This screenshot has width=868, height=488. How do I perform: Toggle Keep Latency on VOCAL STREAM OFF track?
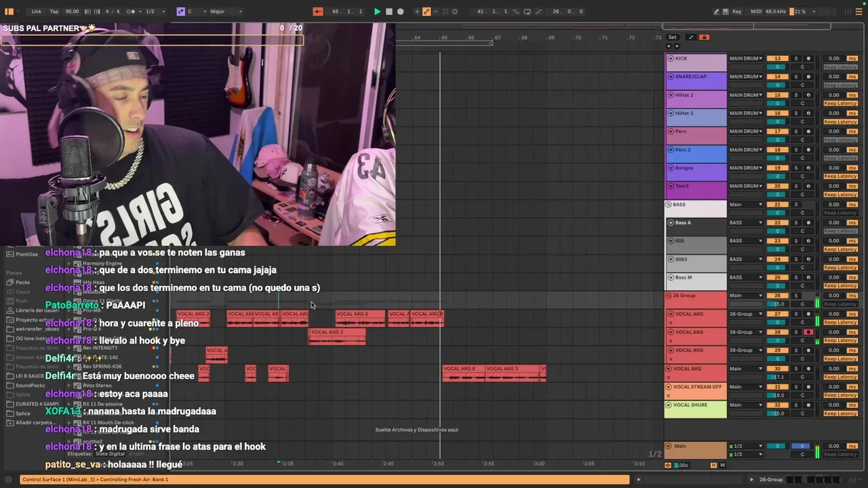[841, 395]
